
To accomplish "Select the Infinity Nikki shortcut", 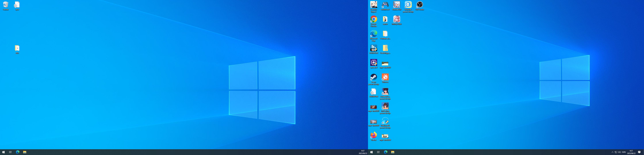I will (397, 21).
